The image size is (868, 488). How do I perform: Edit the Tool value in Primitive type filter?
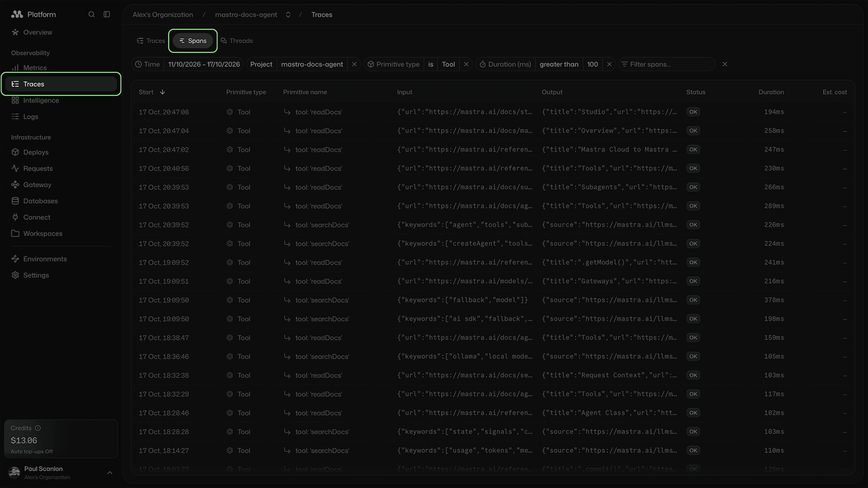pyautogui.click(x=448, y=64)
